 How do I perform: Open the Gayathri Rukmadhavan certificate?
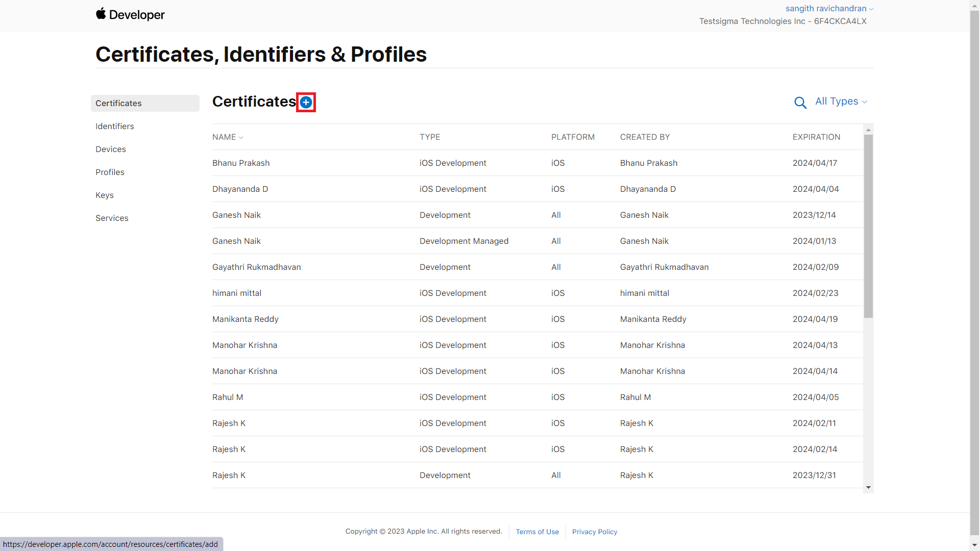tap(256, 267)
